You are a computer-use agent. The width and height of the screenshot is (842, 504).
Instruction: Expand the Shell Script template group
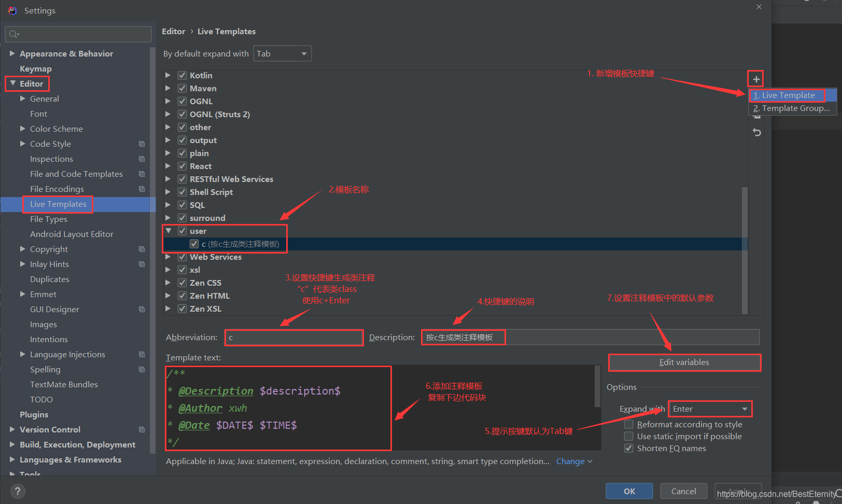coord(168,192)
